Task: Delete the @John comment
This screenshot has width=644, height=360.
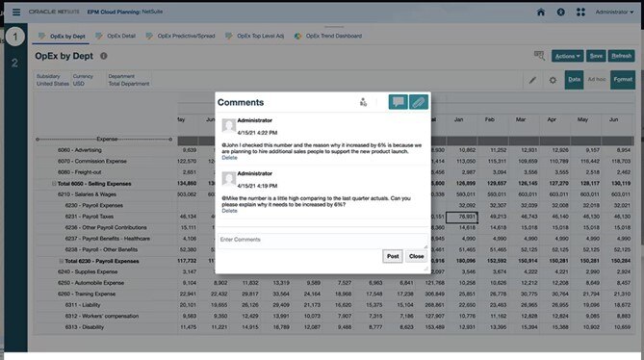Action: point(229,158)
